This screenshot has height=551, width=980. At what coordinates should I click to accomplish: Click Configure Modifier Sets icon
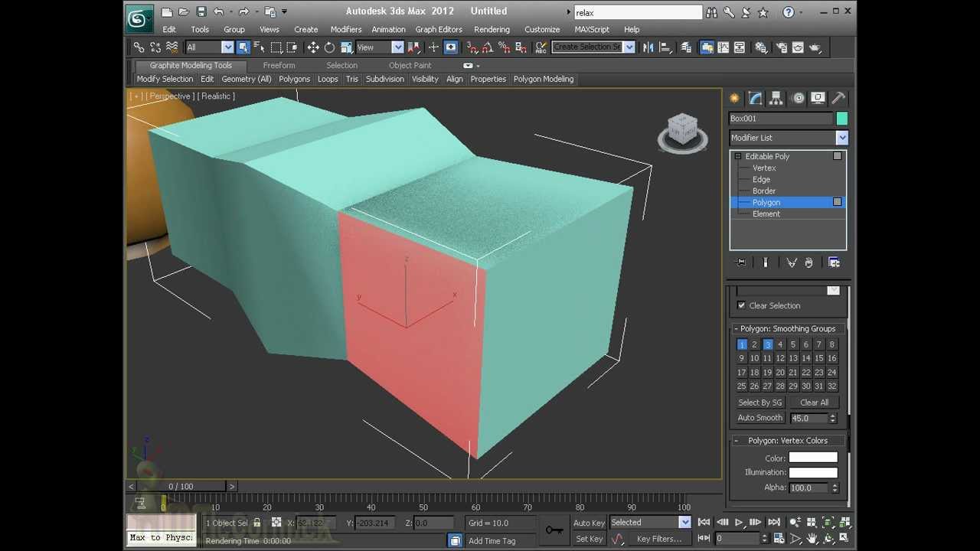click(x=835, y=262)
